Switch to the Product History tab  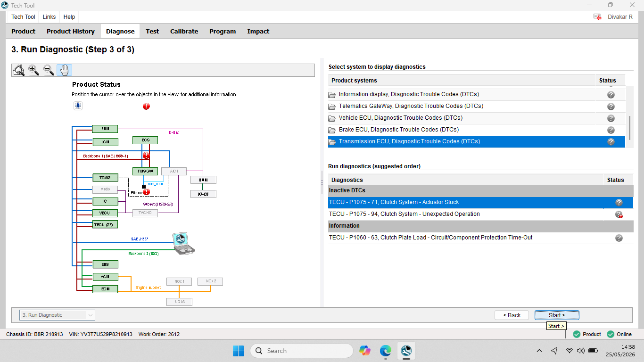(71, 32)
